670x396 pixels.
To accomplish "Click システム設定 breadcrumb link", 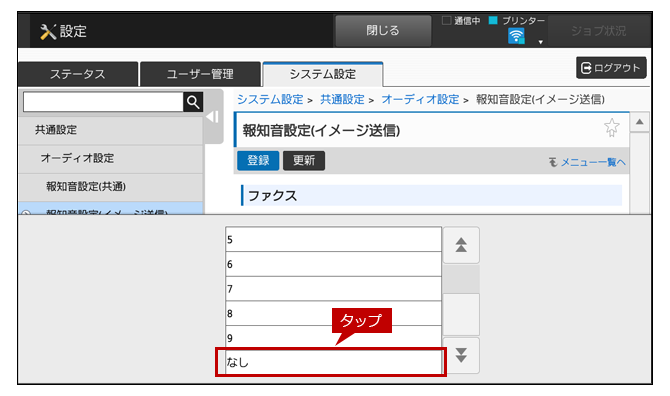I will pyautogui.click(x=270, y=100).
